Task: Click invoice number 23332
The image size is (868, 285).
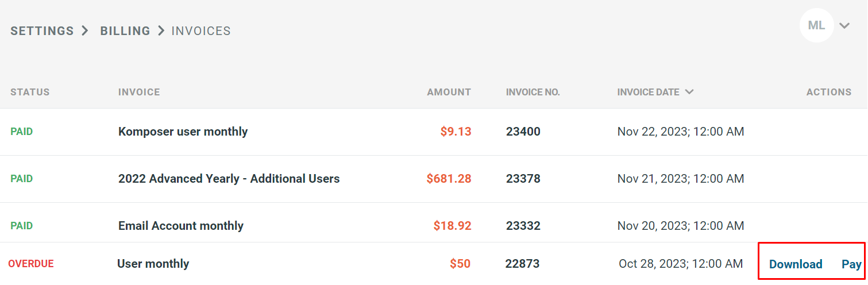Action: [x=523, y=226]
